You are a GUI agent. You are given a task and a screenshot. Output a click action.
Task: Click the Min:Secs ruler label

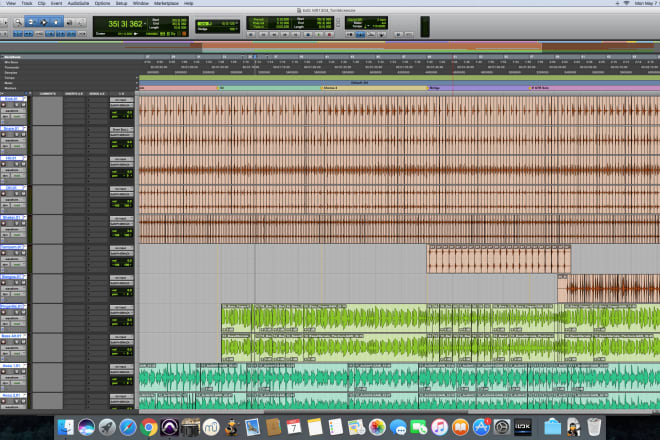click(x=11, y=62)
